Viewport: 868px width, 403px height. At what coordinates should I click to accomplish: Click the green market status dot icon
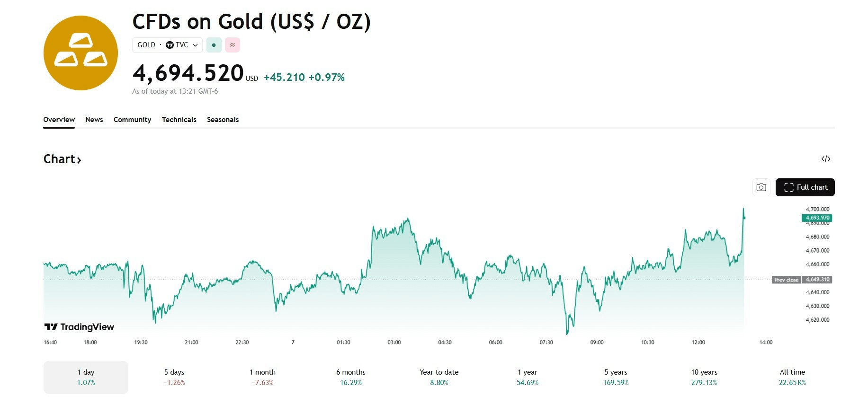[214, 45]
